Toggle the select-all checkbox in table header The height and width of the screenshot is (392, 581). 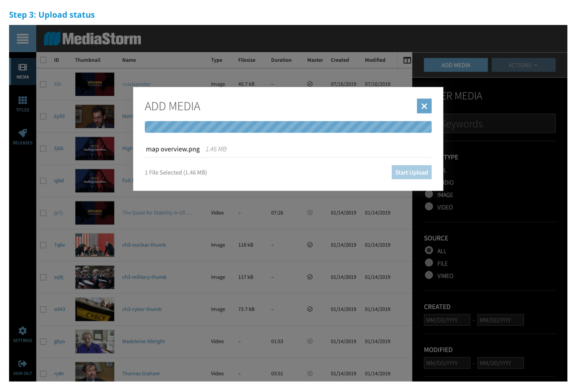point(43,60)
